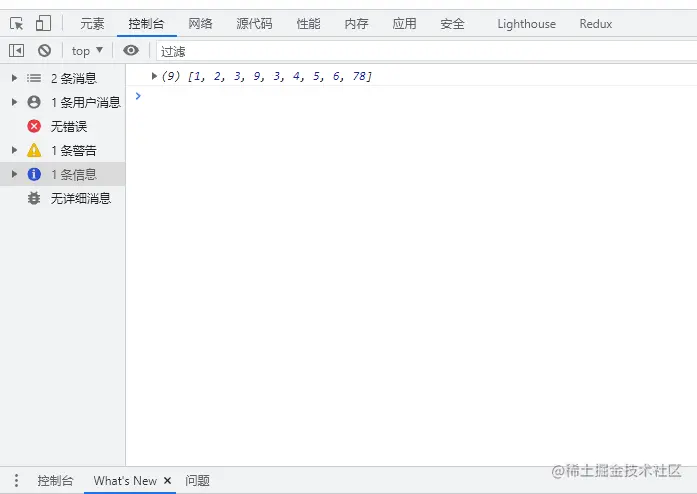Expand the 1 条信息 group arrow
The height and width of the screenshot is (494, 697).
tap(14, 174)
